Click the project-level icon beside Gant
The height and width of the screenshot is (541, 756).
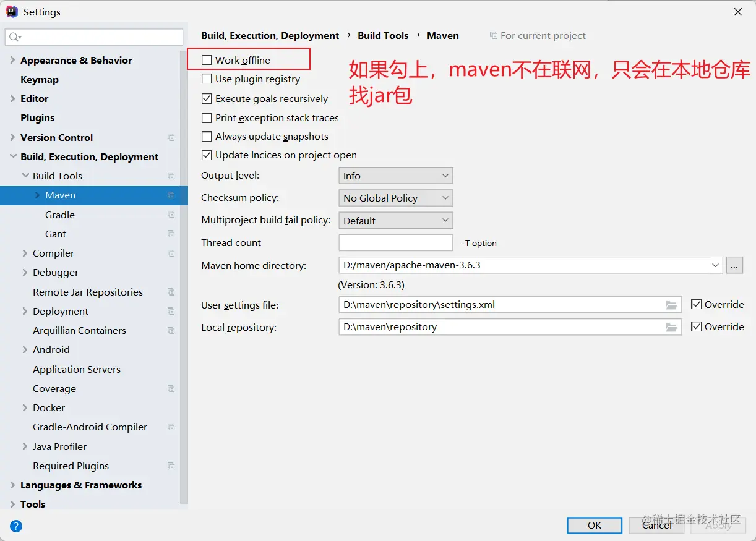pos(171,234)
